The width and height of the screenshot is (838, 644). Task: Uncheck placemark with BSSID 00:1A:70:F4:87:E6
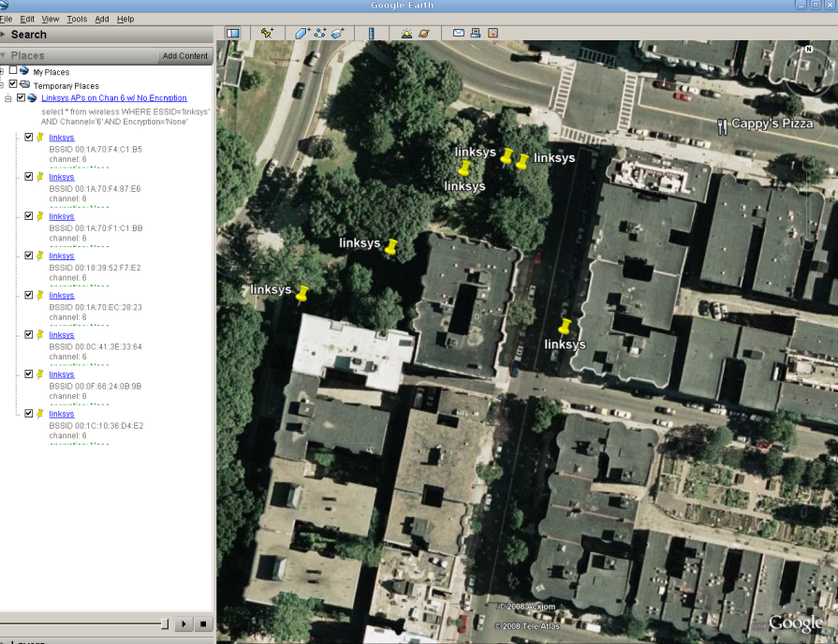(x=29, y=176)
